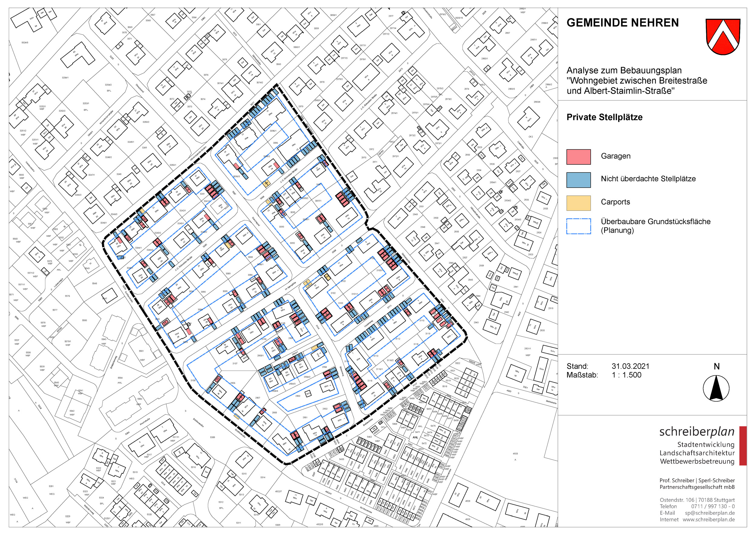The width and height of the screenshot is (756, 535).
Task: Click the Nehren coat of arms emblem
Action: pos(723,36)
